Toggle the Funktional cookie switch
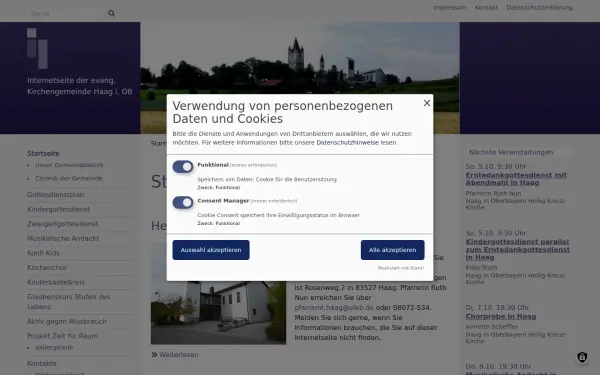This screenshot has height=375, width=600. [x=183, y=167]
